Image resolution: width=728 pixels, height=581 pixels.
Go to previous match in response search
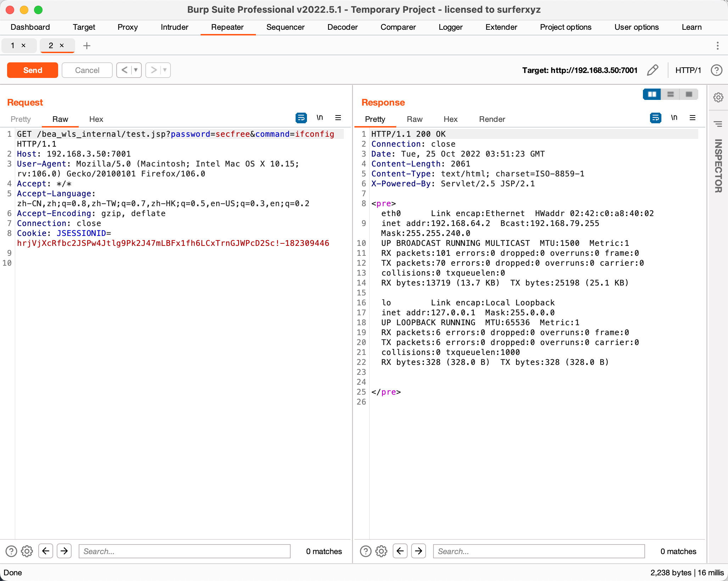coord(400,551)
